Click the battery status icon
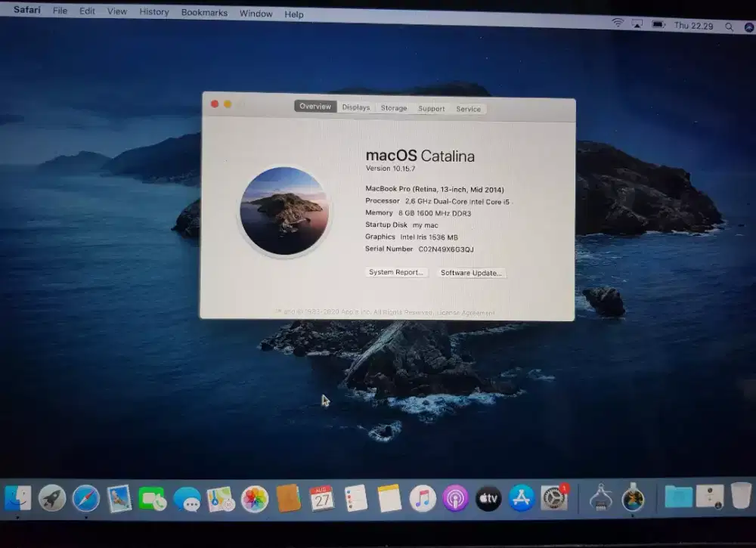Viewport: 756px width, 548px height. click(658, 24)
